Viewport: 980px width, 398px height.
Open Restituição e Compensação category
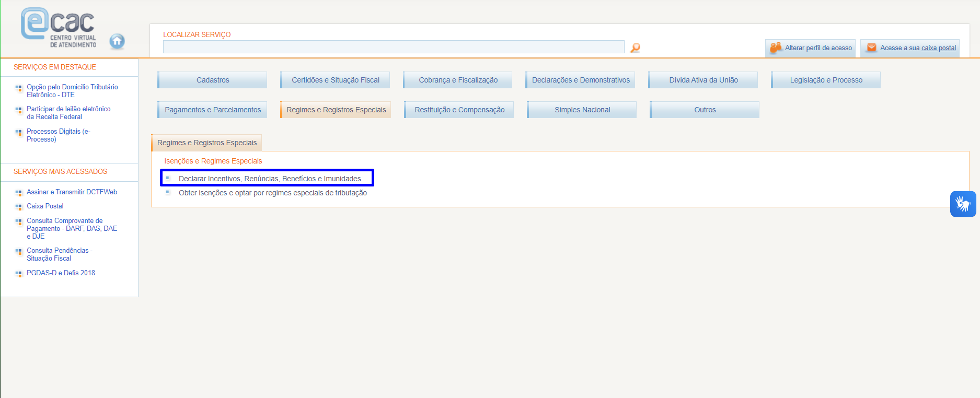(x=459, y=110)
